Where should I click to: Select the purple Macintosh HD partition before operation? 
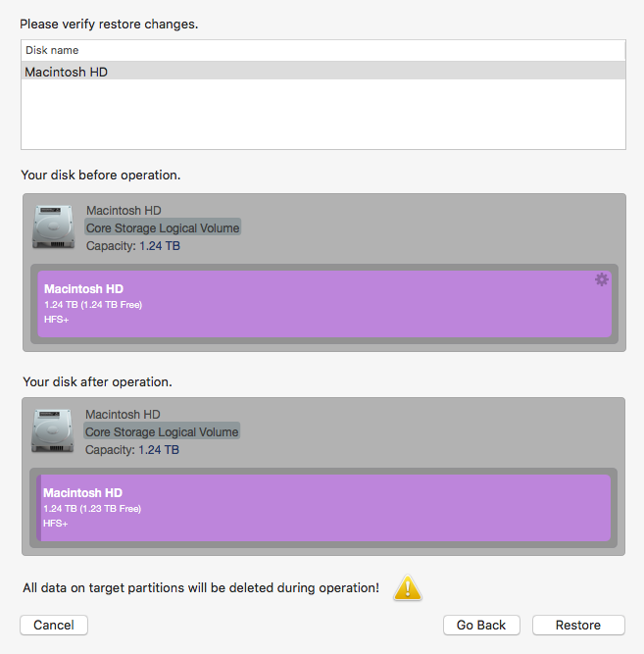[324, 304]
